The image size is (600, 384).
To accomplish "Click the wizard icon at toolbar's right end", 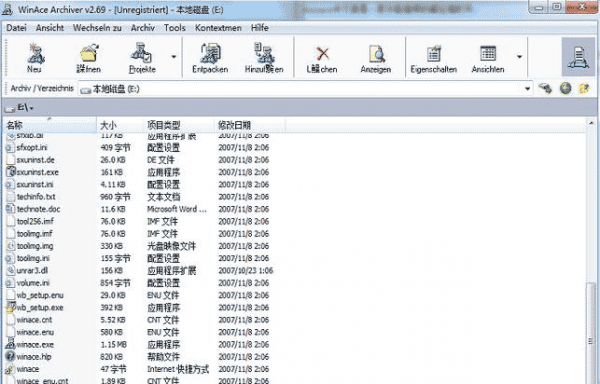I will (578, 57).
